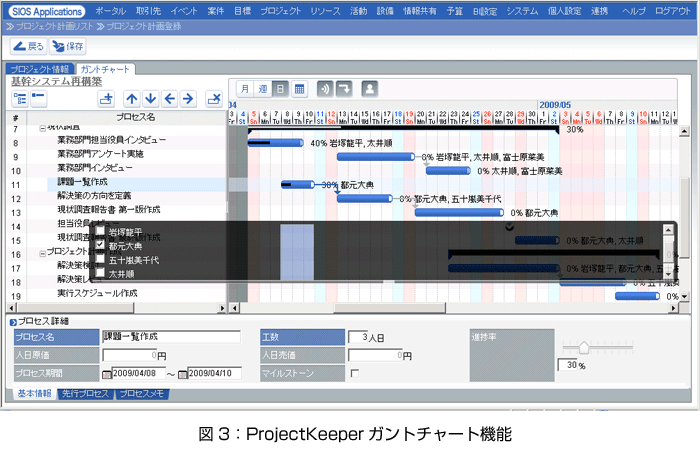Click the expand-all tree icon above the process list
Viewport: 700px width, 450px height.
[x=20, y=99]
